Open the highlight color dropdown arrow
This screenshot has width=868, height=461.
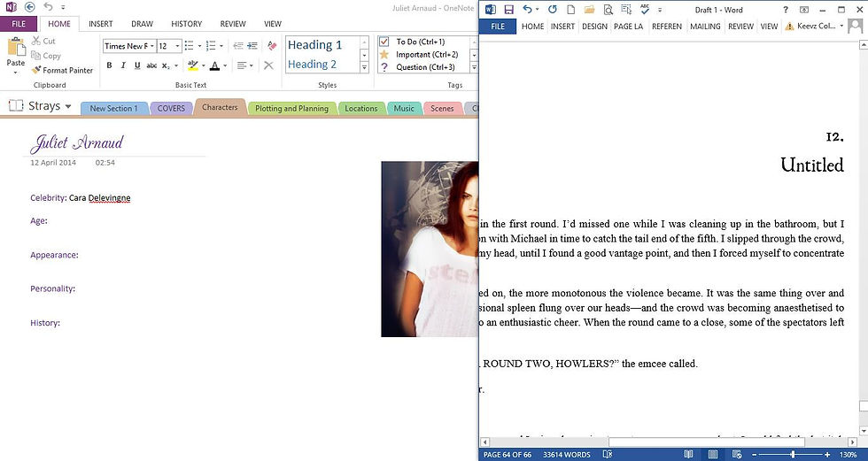[x=203, y=65]
